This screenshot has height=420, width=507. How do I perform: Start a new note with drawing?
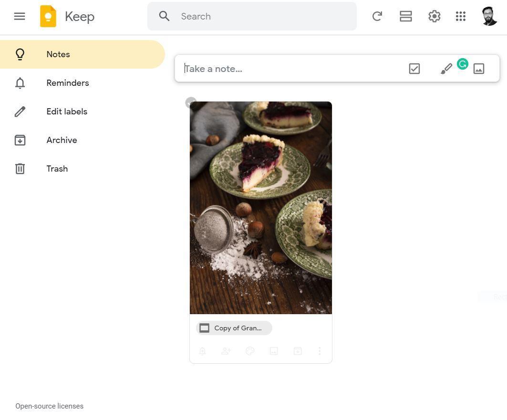[446, 69]
